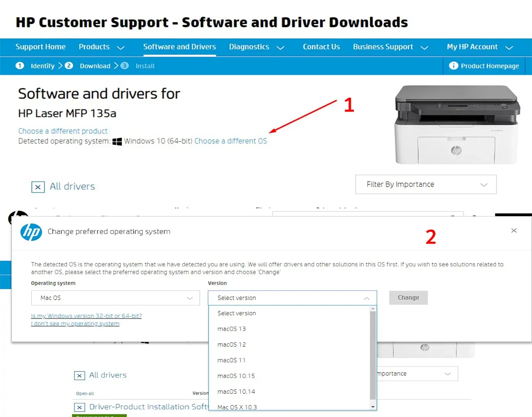Viewport: 532px width, 417px height.
Task: Open the Business Support menu
Action: coord(383,47)
